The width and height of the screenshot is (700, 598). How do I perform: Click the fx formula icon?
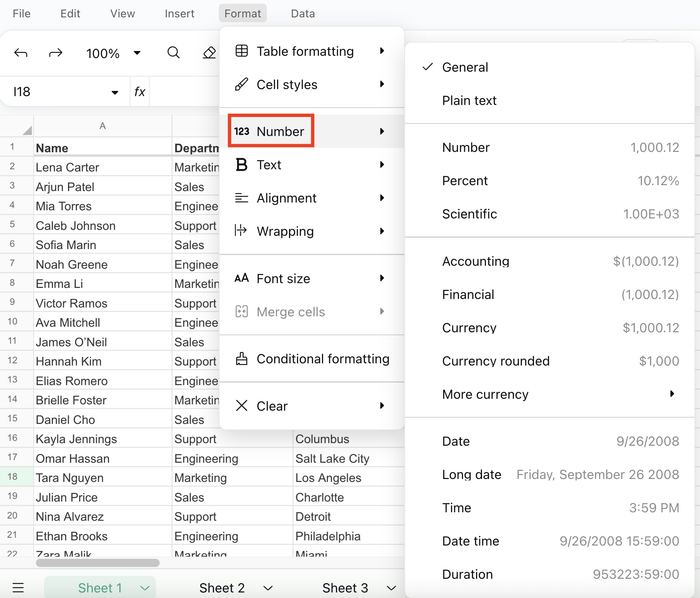(x=139, y=92)
